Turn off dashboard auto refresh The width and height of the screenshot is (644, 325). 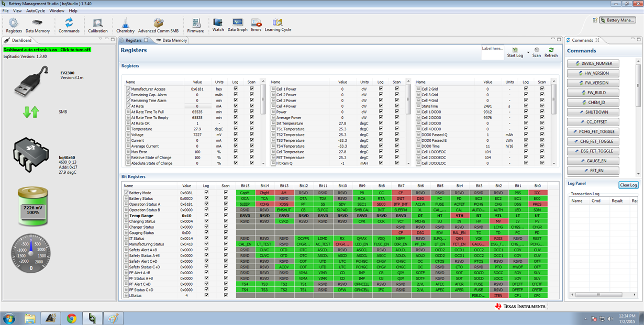coord(47,50)
